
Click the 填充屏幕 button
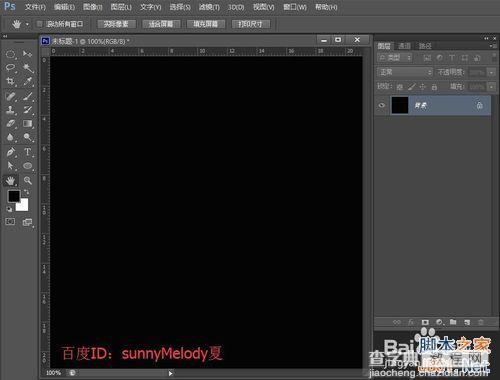[x=206, y=24]
